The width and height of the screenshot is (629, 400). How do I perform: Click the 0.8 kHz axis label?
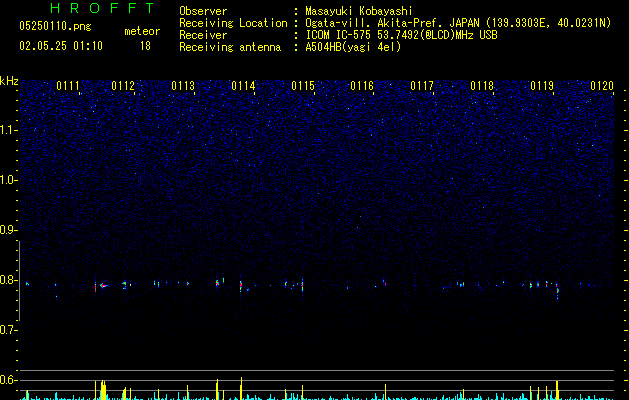(x=9, y=280)
